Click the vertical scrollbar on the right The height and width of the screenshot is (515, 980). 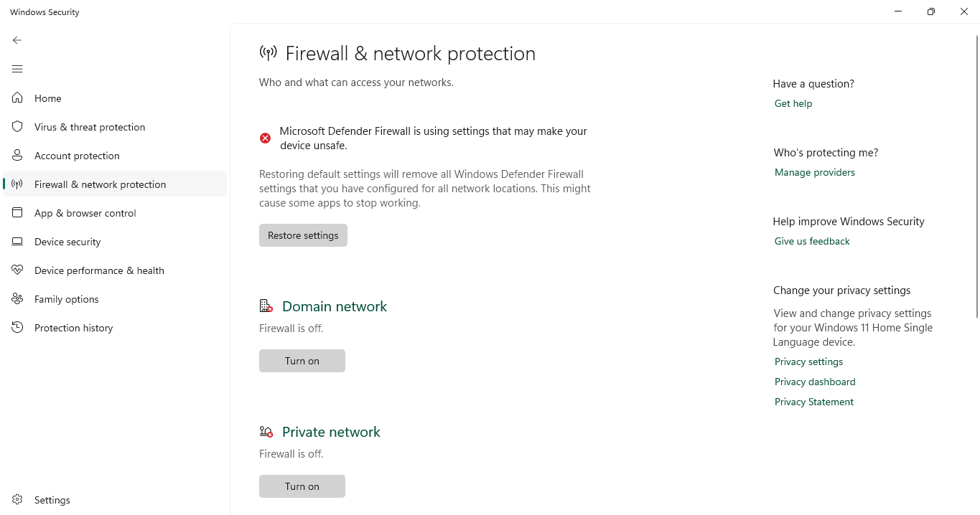point(976,179)
